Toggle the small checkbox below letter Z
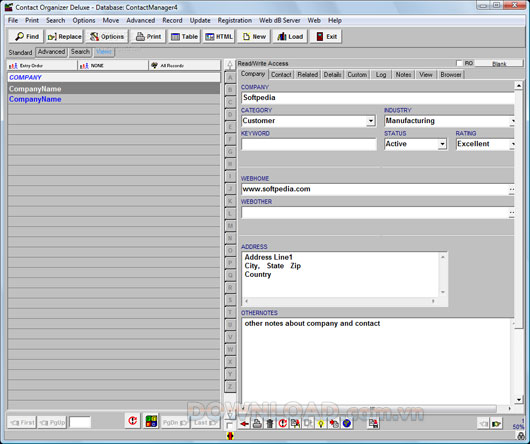 coord(229,425)
